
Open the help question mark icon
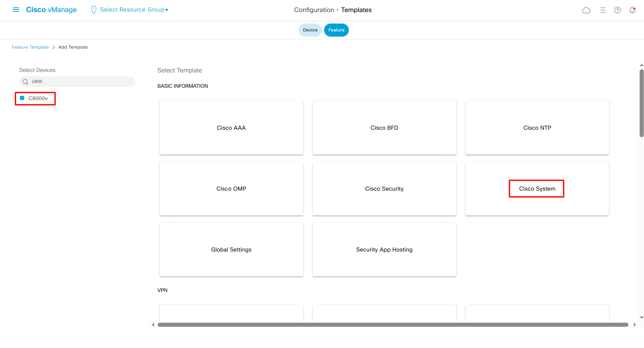click(x=617, y=10)
